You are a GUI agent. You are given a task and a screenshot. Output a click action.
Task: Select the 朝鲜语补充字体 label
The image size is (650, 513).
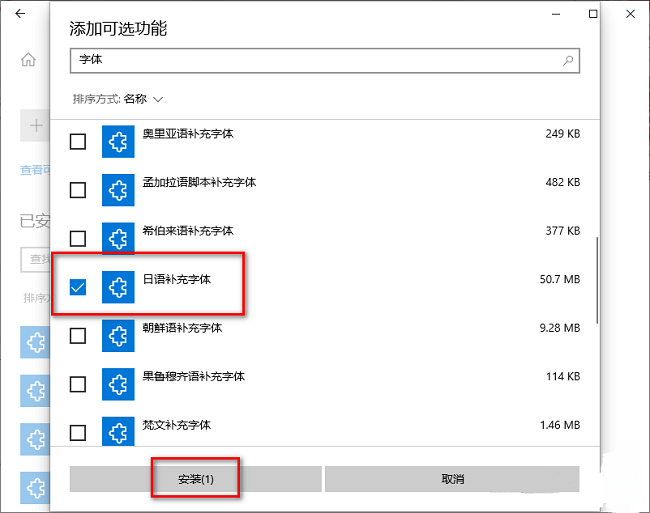pos(182,328)
